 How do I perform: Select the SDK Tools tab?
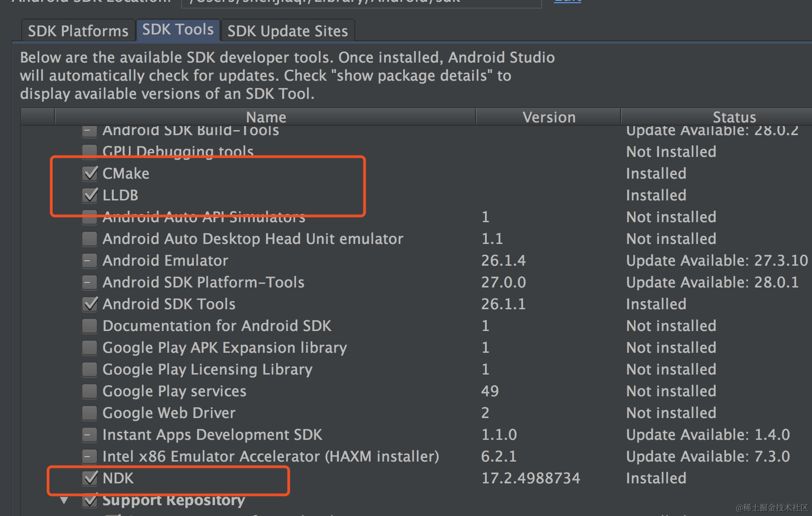click(x=178, y=29)
